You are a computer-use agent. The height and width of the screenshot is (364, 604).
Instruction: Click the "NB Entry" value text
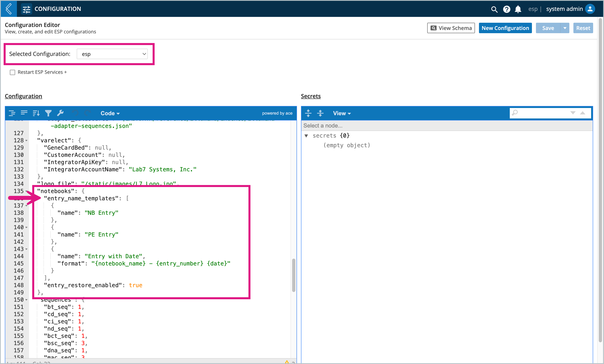click(101, 213)
